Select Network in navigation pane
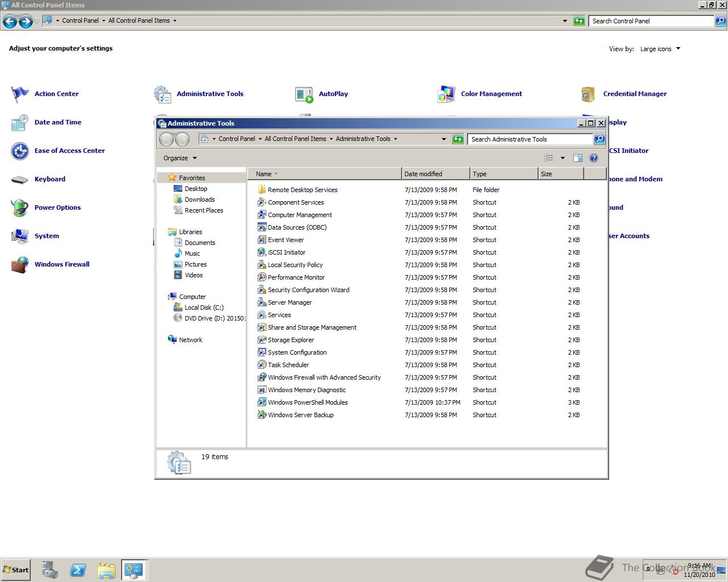Image resolution: width=728 pixels, height=582 pixels. (190, 340)
